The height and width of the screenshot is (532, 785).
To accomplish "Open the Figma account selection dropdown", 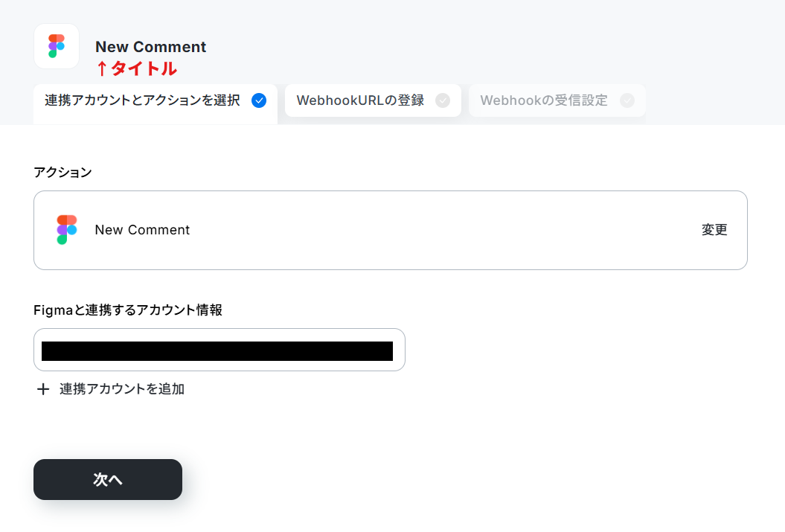I will [x=220, y=350].
